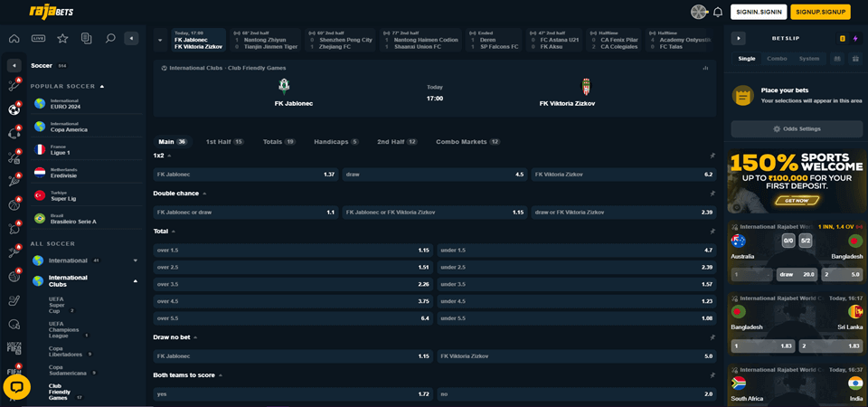The height and width of the screenshot is (407, 868).
Task: Open the search magnifier icon
Action: click(x=110, y=38)
